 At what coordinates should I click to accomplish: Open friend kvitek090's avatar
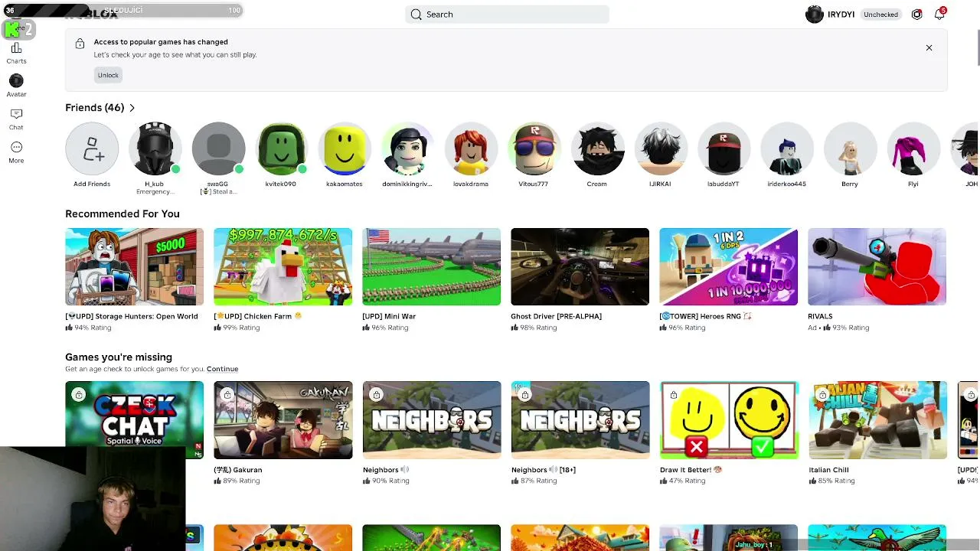coord(281,148)
